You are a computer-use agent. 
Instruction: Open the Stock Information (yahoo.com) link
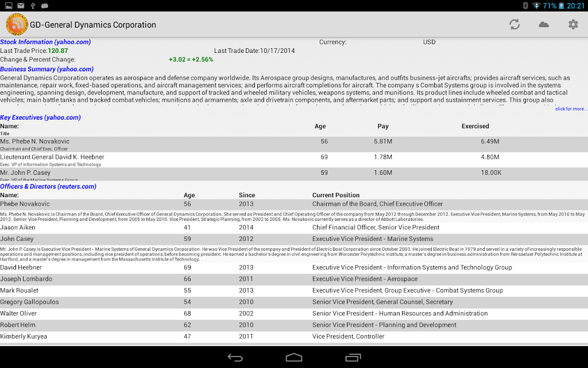pos(45,42)
